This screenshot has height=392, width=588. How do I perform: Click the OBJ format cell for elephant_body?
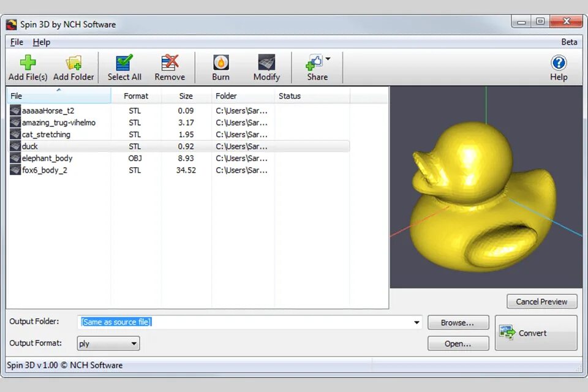[x=135, y=158]
